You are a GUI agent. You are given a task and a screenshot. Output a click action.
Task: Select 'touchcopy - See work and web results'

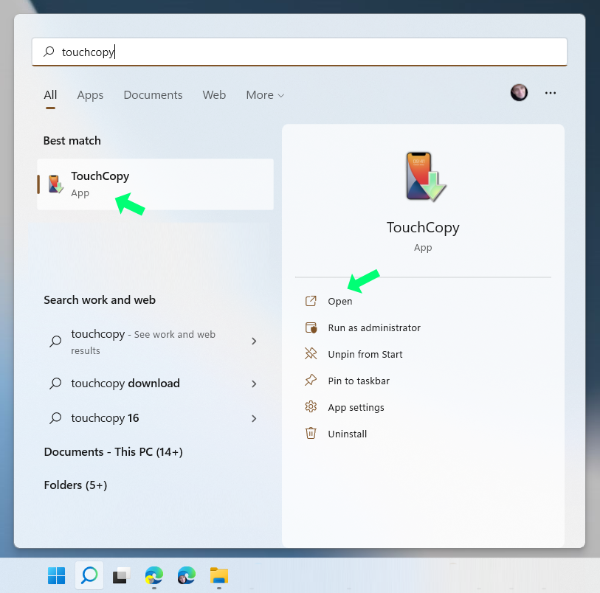pos(152,341)
